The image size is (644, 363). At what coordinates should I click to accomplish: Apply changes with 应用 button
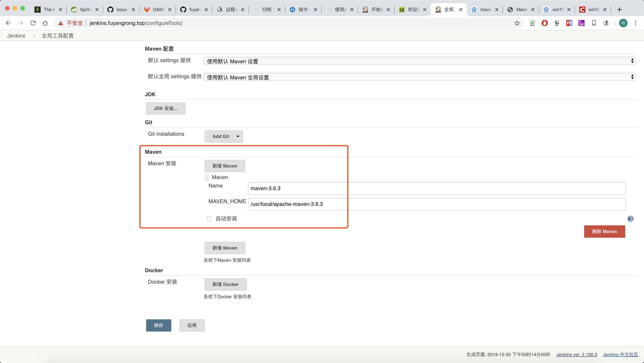[192, 325]
